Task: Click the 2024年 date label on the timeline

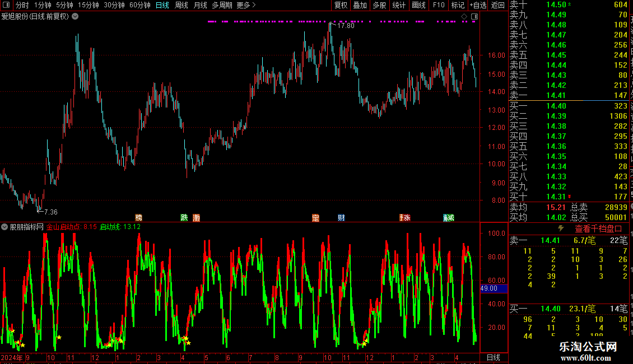Action: (x=12, y=357)
